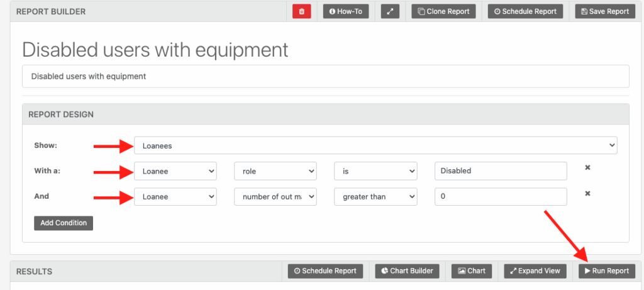This screenshot has height=290, width=644.
Task: Open the 'number of out' field dropdown
Action: 275,197
